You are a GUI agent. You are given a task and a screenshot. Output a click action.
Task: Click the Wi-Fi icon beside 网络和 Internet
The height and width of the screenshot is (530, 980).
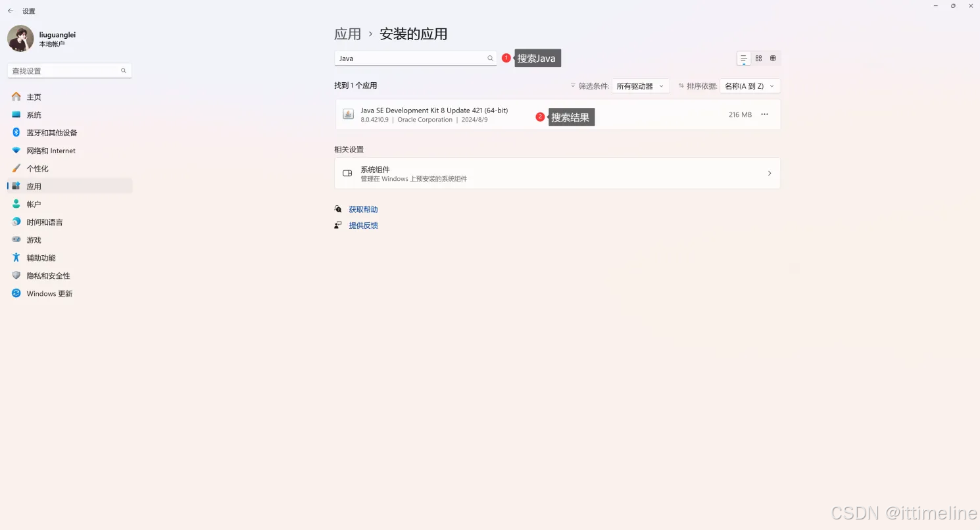16,151
